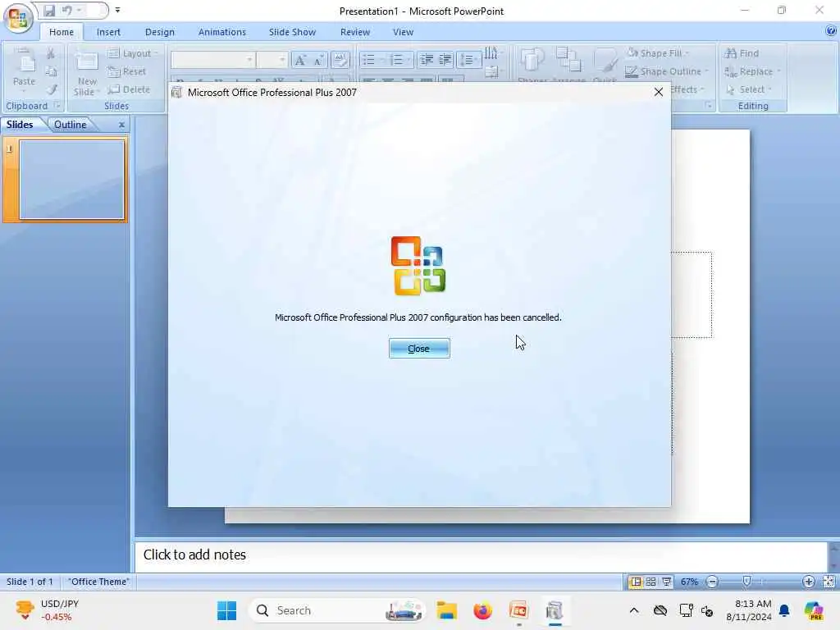The width and height of the screenshot is (840, 630).
Task: Open the View ribbon tab
Action: point(403,32)
